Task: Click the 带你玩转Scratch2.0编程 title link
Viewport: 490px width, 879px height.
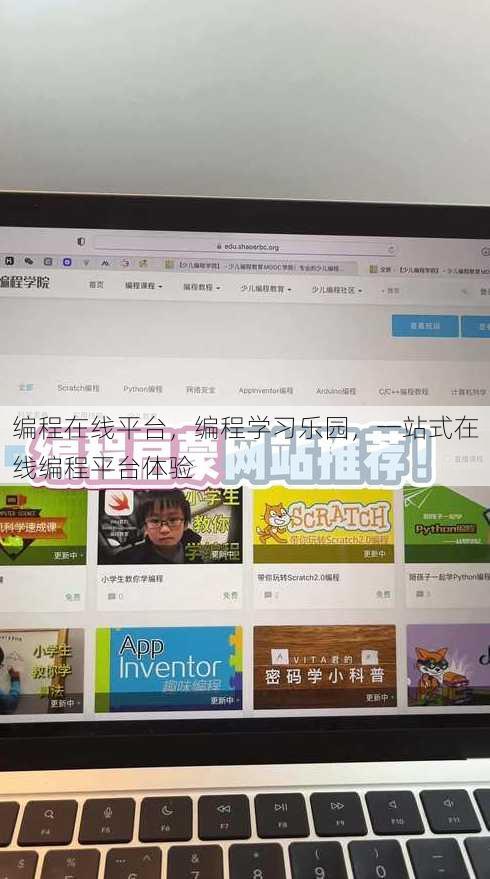Action: [298, 577]
